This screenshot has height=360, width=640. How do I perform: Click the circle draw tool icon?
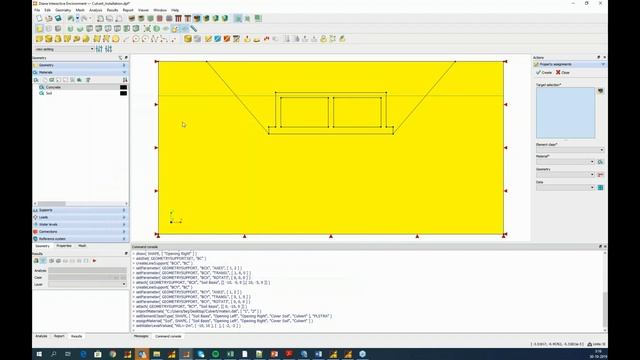[x=135, y=39]
